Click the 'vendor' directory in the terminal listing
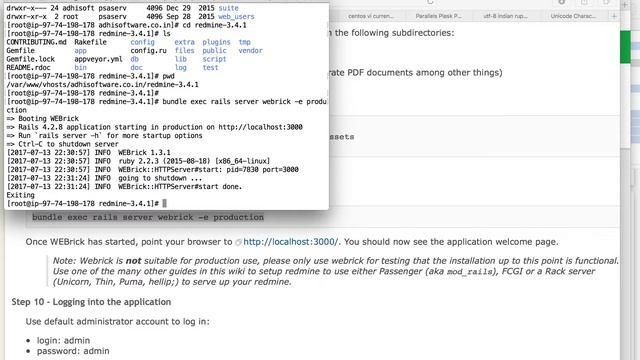Image resolution: width=640 pixels, height=360 pixels. (x=251, y=51)
